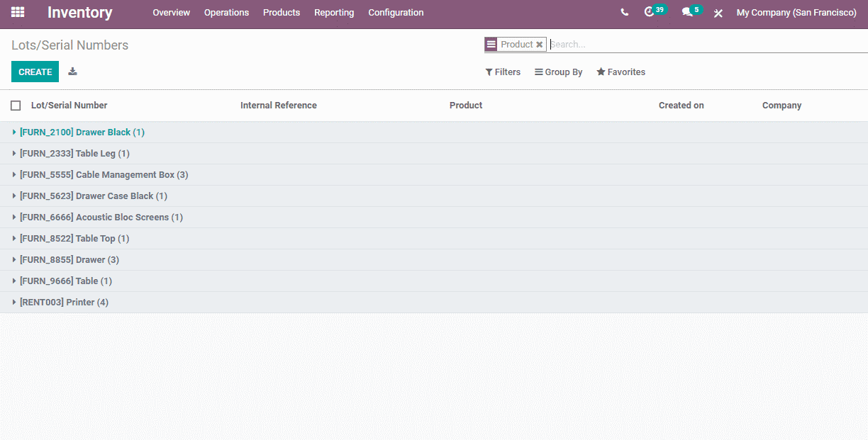
Task: Click the CREATE button
Action: point(35,72)
